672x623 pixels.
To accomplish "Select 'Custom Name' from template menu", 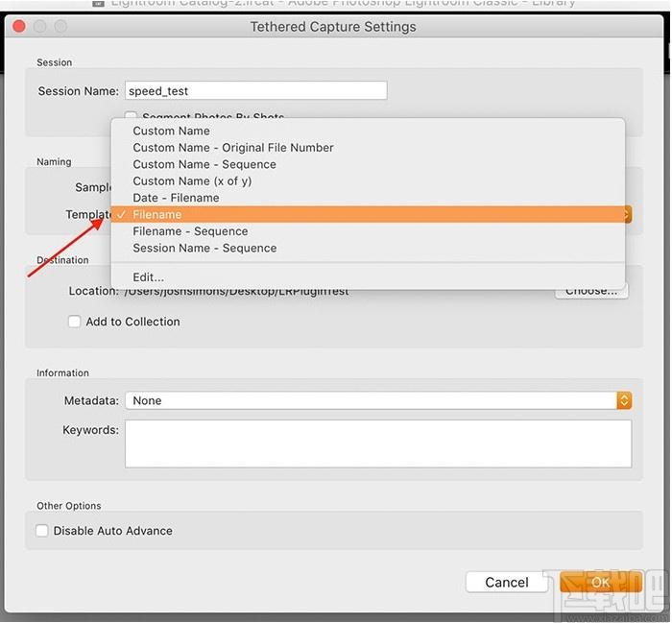I will [368, 131].
